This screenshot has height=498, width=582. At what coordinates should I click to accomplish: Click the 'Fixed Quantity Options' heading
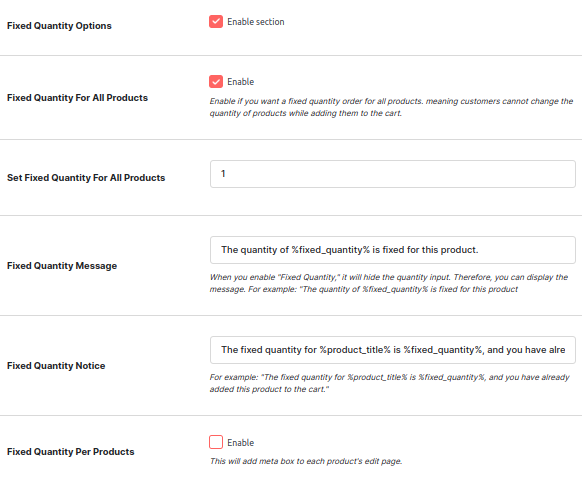59,26
